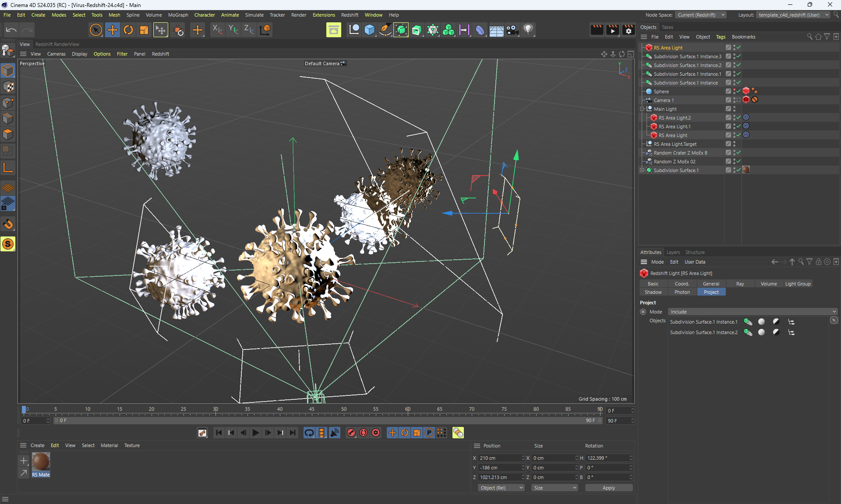This screenshot has width=841, height=504.
Task: Open the Spline Pen tool
Action: [x=385, y=30]
